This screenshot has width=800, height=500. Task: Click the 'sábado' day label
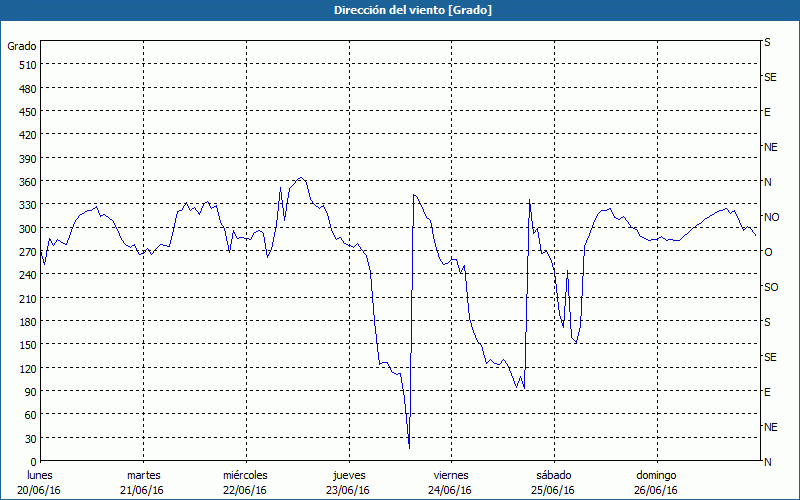[554, 475]
